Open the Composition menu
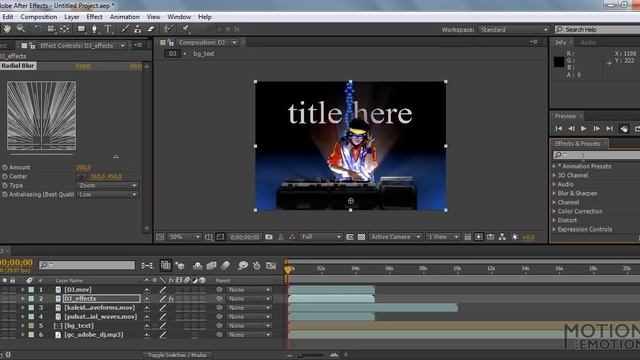The height and width of the screenshot is (360, 640). 39,17
